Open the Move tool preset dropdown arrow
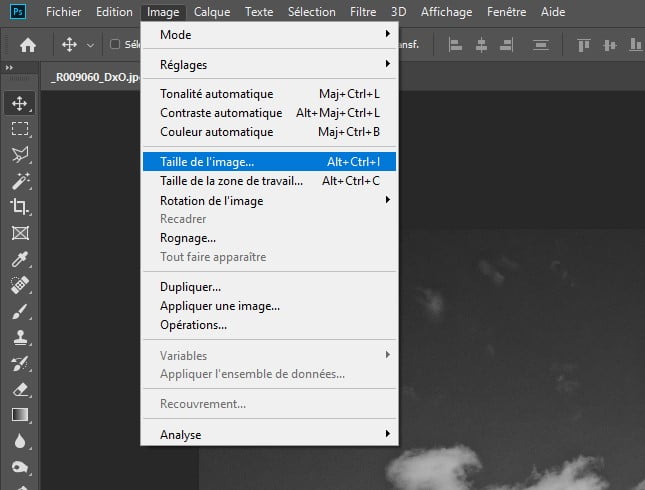645x490 pixels. pyautogui.click(x=90, y=45)
